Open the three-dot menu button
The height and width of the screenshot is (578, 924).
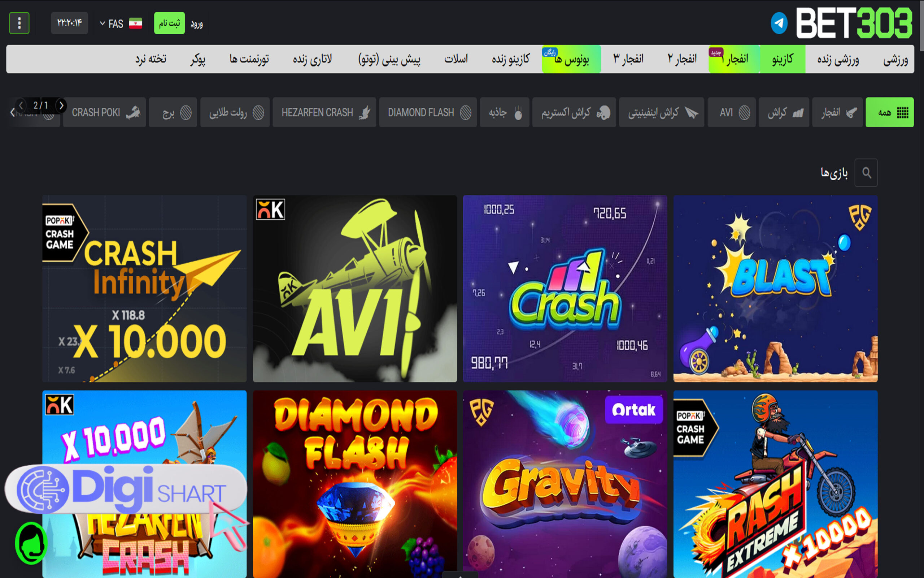(19, 23)
